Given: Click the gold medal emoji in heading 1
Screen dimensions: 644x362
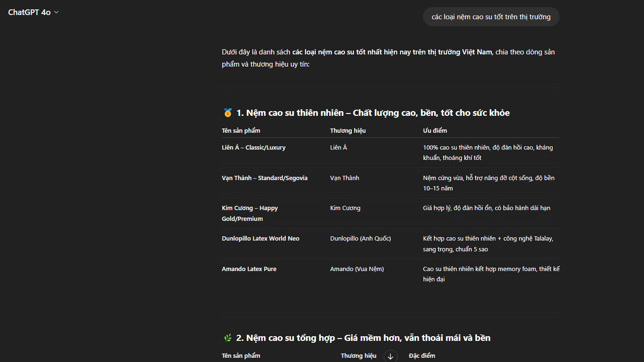Looking at the screenshot, I should tap(227, 113).
